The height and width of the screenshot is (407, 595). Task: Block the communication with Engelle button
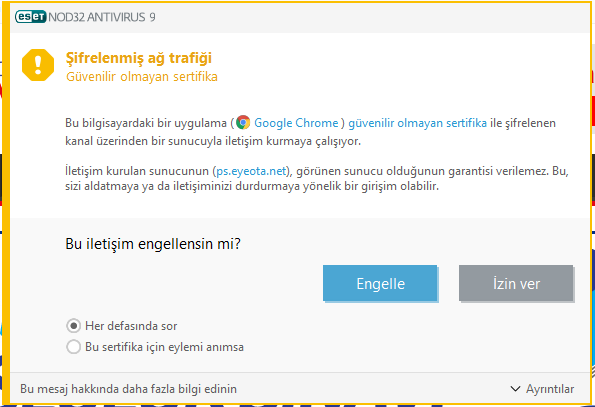[x=380, y=283]
